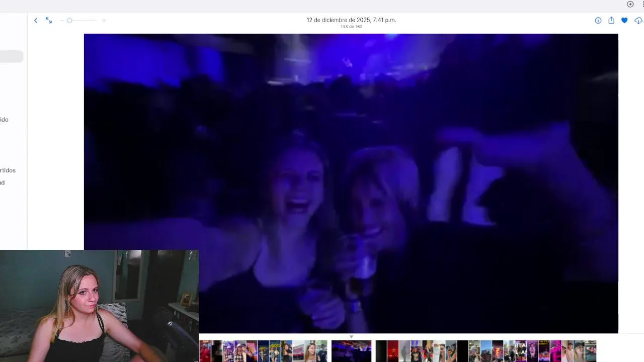Select the highlighted purple thumbnail in filmstrip
The width and height of the screenshot is (644, 362).
click(351, 351)
